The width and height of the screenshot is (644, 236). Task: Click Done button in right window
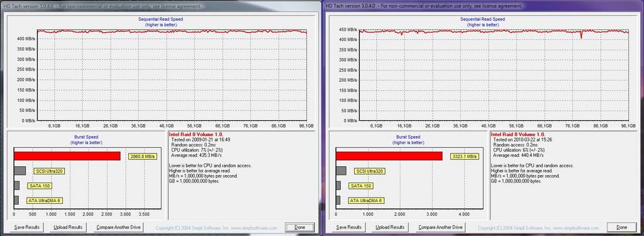[x=622, y=227]
